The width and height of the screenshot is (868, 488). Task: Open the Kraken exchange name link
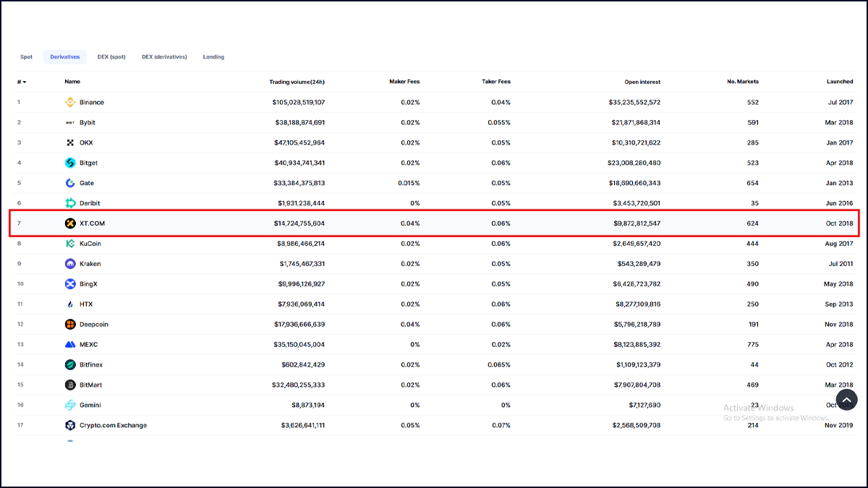(90, 264)
